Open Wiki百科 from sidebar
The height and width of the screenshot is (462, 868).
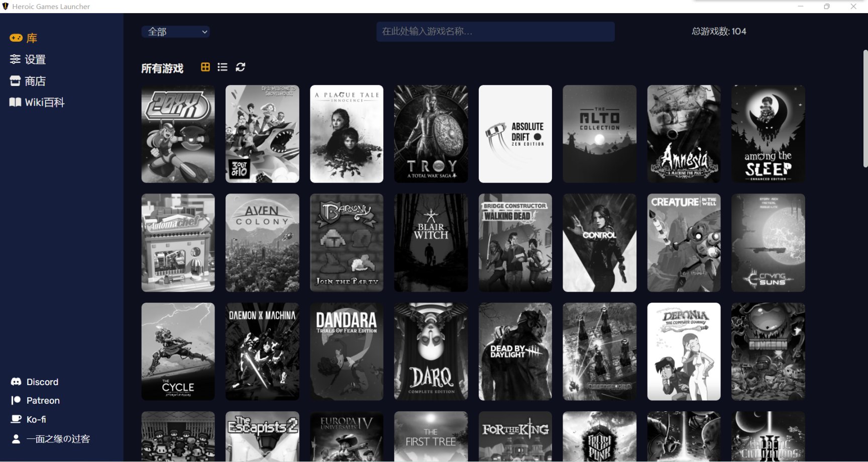click(x=37, y=103)
